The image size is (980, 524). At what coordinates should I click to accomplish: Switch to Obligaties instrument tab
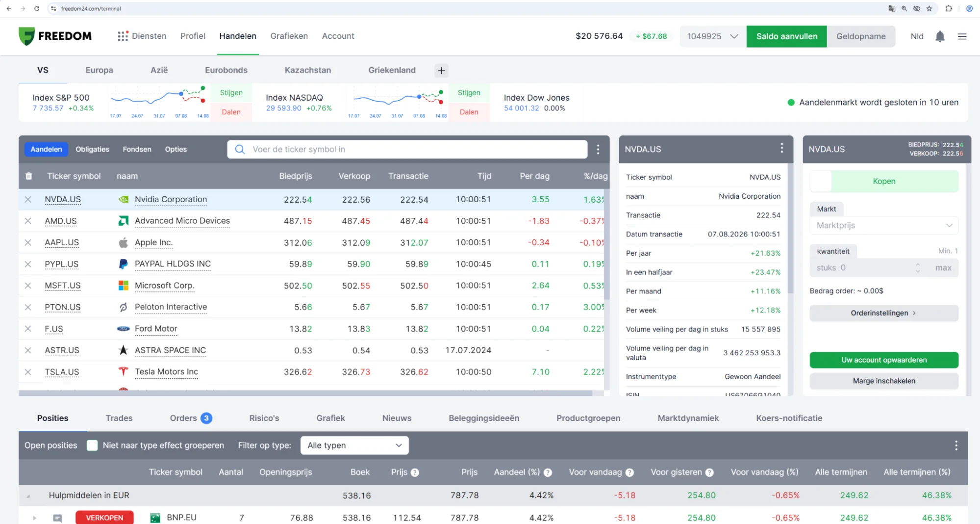coord(92,149)
